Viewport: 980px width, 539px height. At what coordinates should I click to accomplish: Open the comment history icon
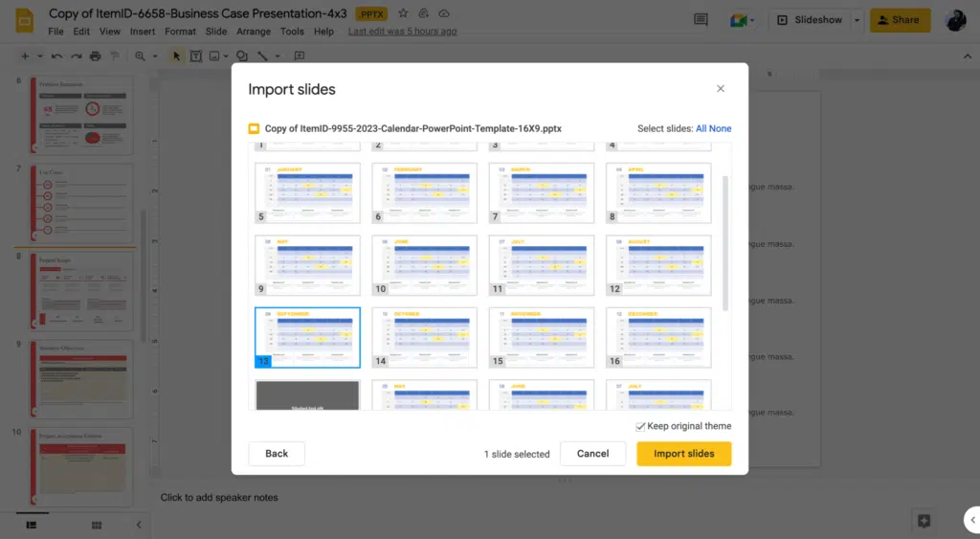coord(701,20)
